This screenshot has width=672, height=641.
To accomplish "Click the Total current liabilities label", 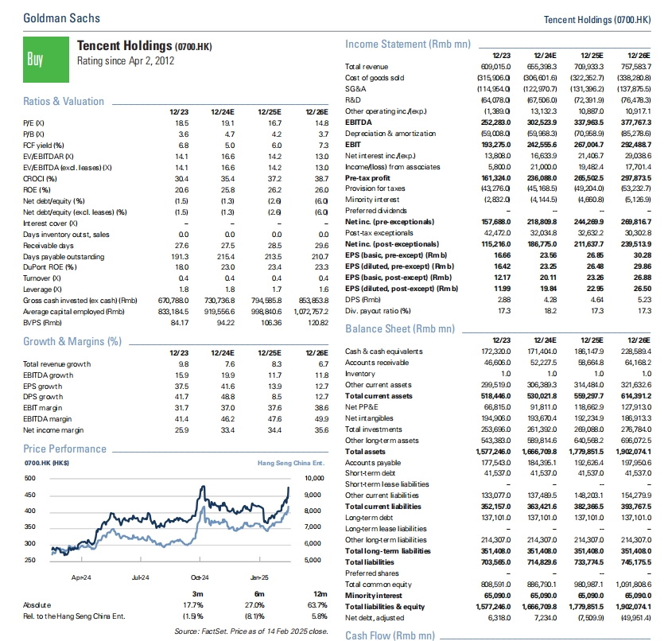I will pos(383,507).
